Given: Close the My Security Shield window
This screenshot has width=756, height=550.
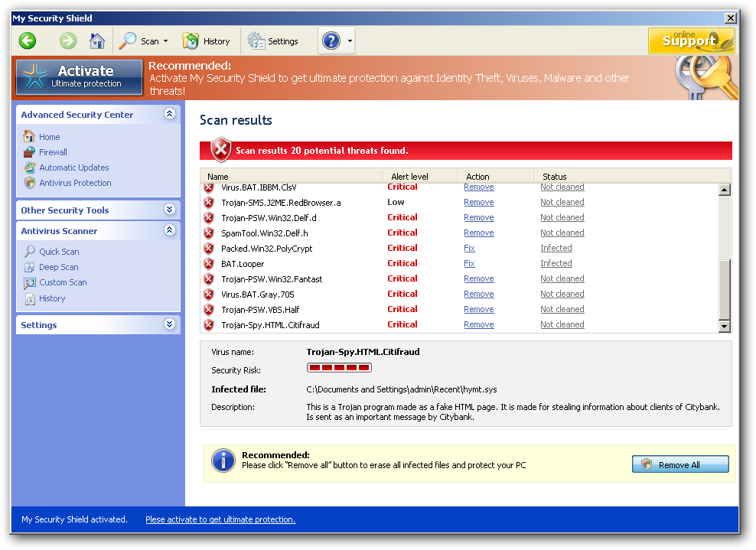Looking at the screenshot, I should coord(731,18).
